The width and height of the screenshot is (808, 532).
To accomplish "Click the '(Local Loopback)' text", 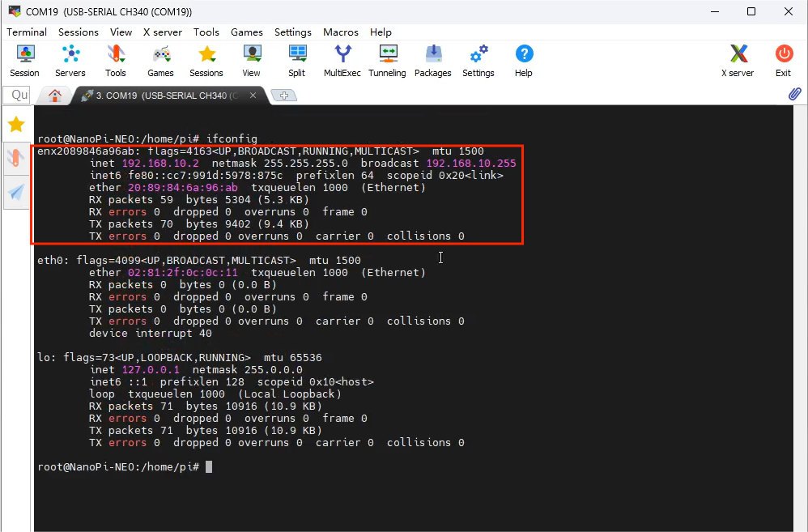I will [x=290, y=394].
